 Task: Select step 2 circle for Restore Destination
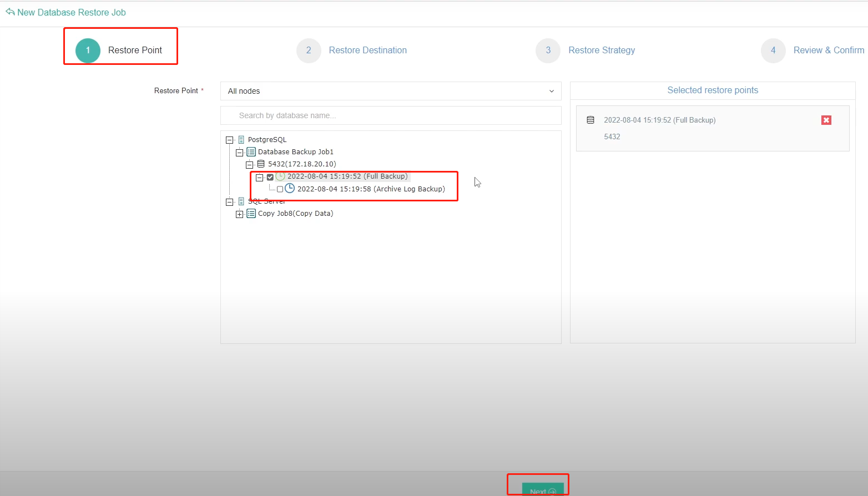pos(309,50)
